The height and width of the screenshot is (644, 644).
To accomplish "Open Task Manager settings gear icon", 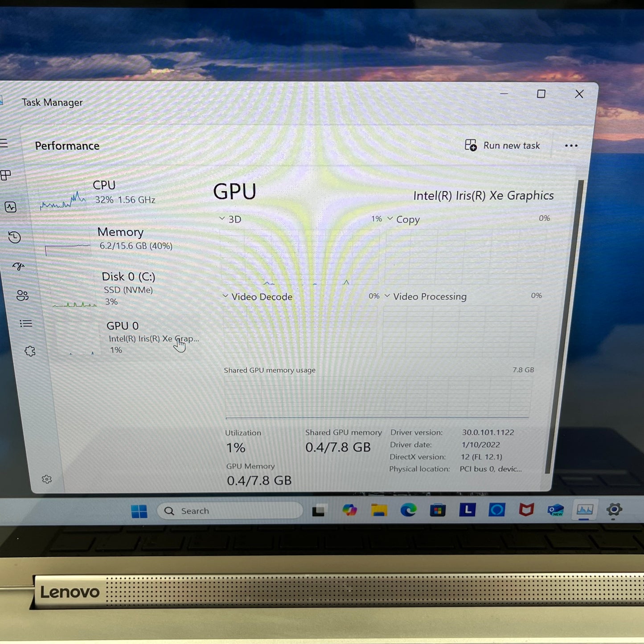I will (x=47, y=479).
